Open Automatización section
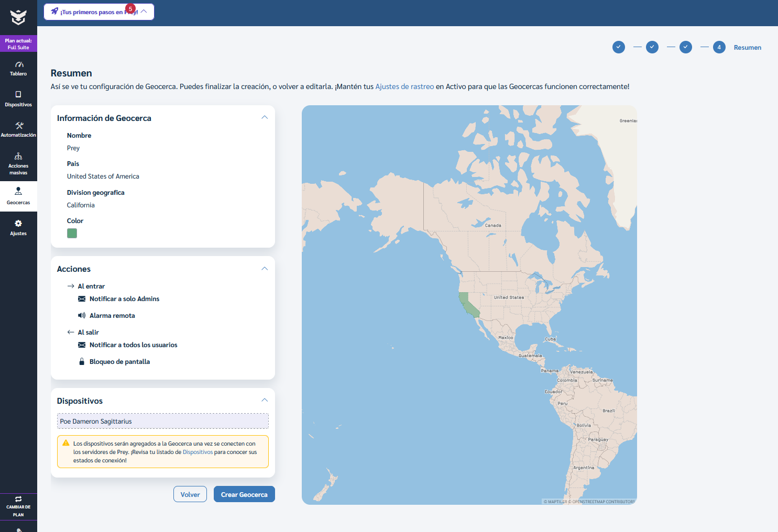 18,129
